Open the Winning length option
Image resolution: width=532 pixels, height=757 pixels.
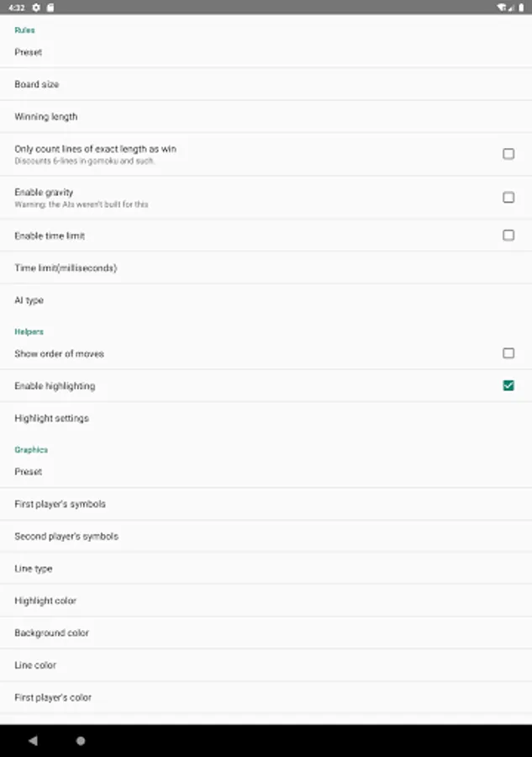point(266,116)
